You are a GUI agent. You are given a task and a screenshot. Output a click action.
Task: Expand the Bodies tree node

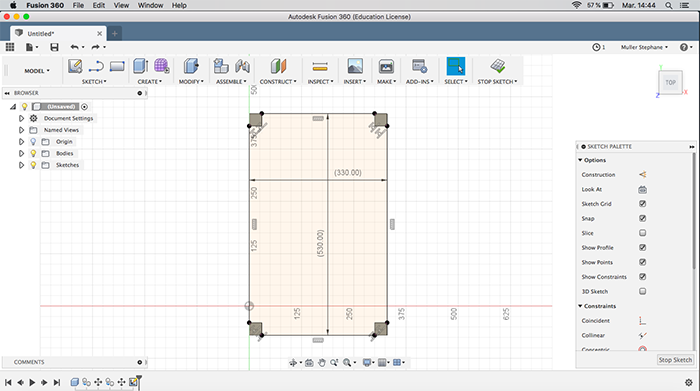[21, 153]
